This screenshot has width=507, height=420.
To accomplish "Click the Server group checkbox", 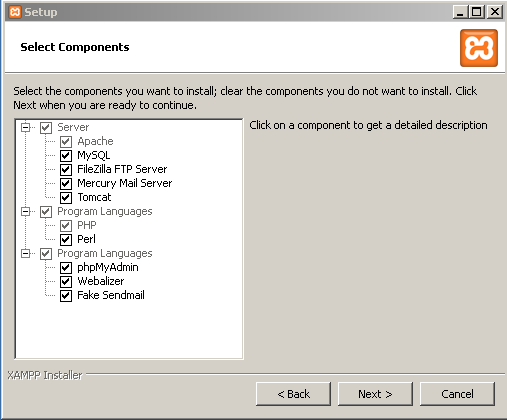I will 46,128.
